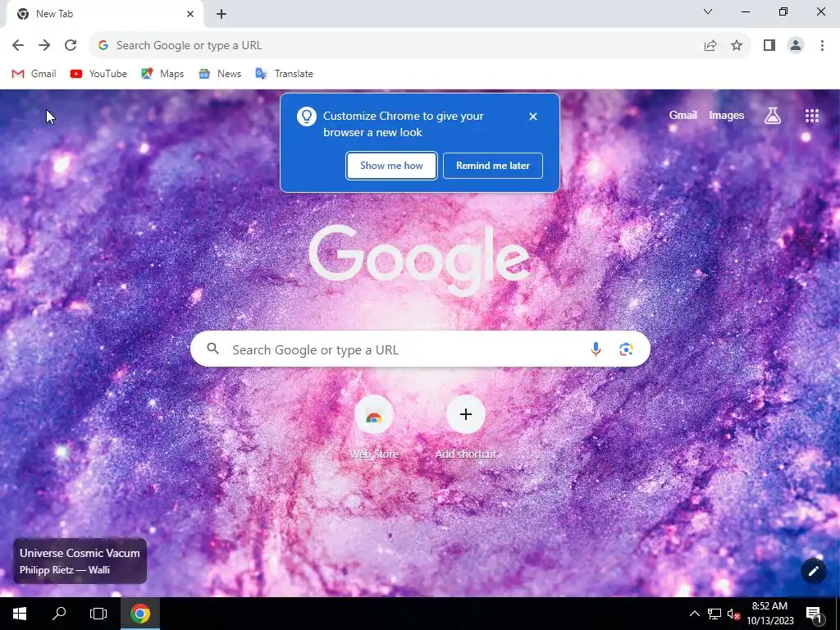This screenshot has width=840, height=630.
Task: Click the Google logo
Action: click(419, 260)
